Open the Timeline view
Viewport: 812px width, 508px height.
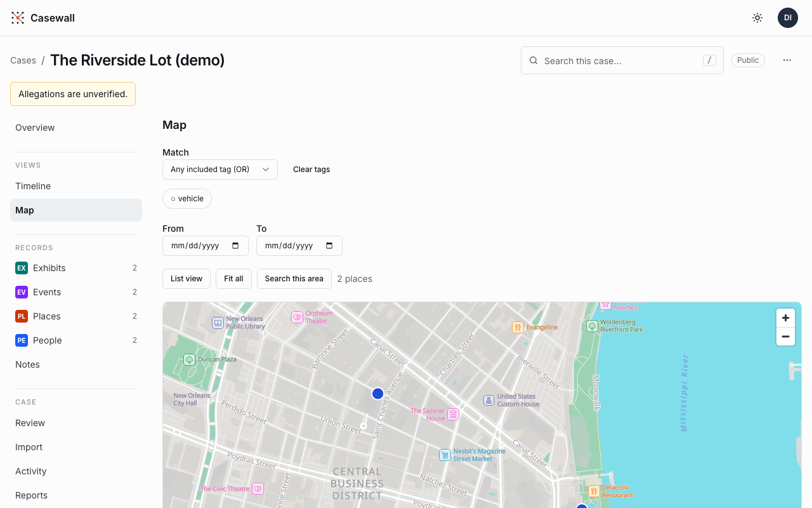tap(76, 186)
